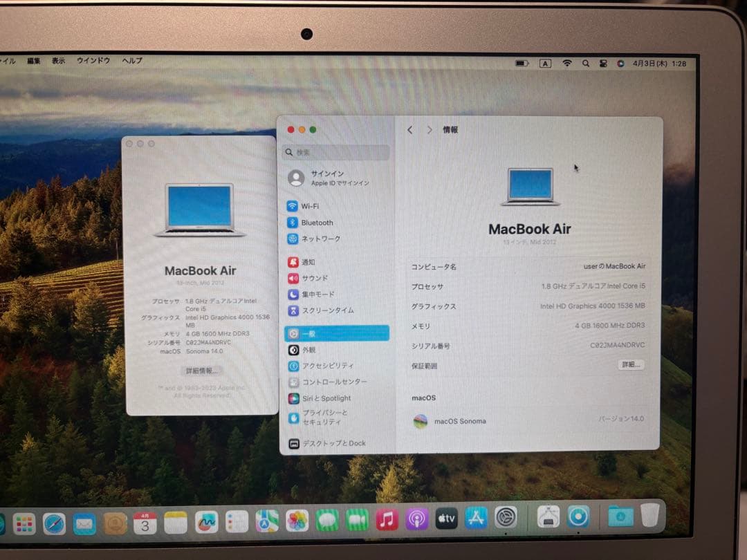Open the Downloads folder in the Dock
Viewport: 747px width, 560px height.
tap(620, 516)
